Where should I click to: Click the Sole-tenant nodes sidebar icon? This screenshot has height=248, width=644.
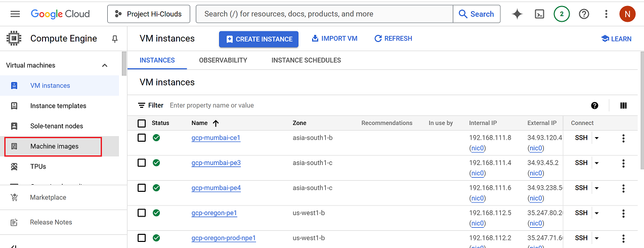point(14,126)
